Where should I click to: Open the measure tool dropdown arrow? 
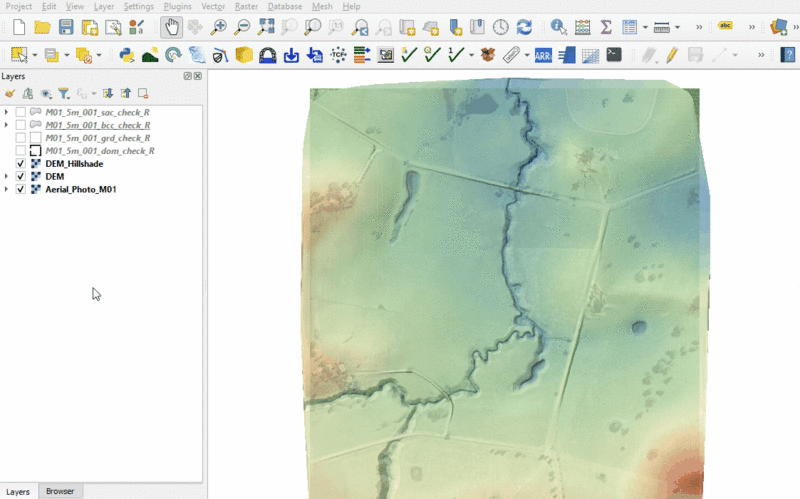(677, 28)
